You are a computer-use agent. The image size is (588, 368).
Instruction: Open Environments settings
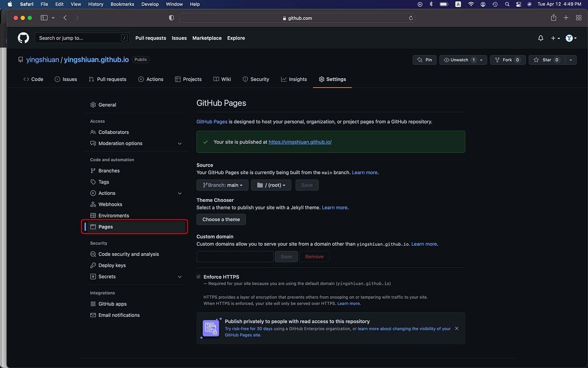tap(135, 216)
